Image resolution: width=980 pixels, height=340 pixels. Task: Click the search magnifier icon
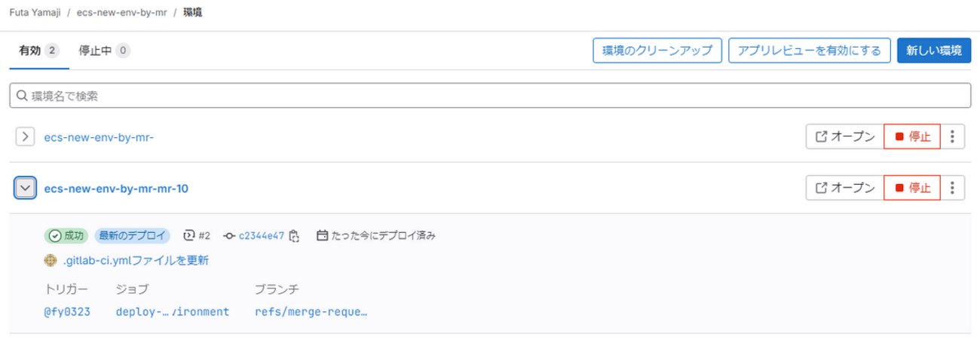click(x=21, y=96)
